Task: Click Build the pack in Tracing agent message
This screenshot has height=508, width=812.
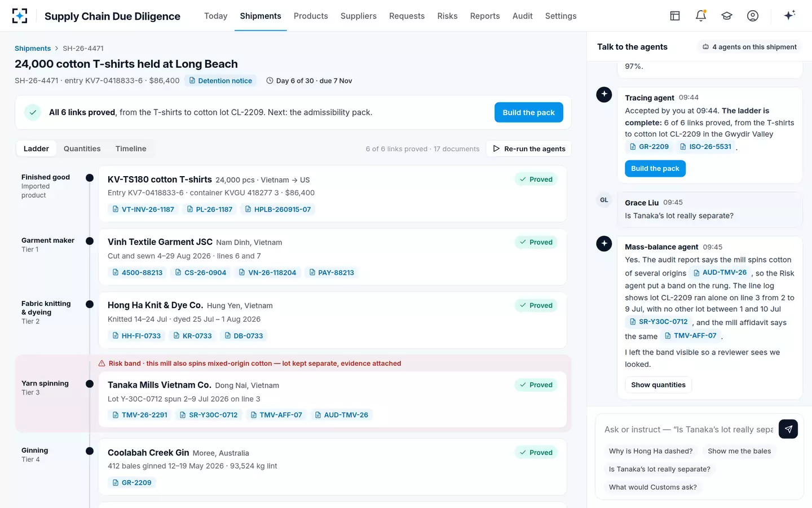Action: 655,168
